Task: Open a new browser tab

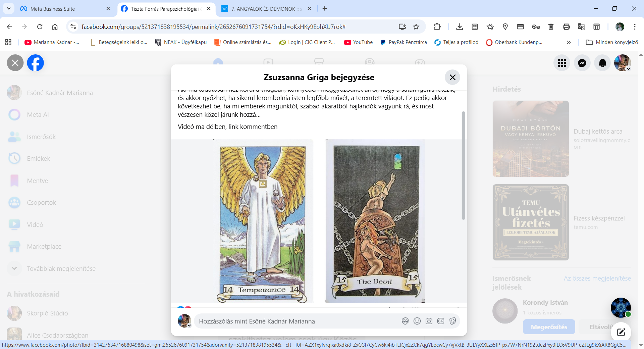Action: 325,9
